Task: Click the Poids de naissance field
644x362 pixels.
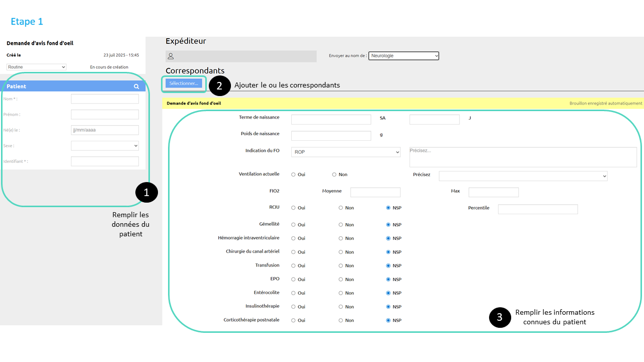Action: point(331,136)
